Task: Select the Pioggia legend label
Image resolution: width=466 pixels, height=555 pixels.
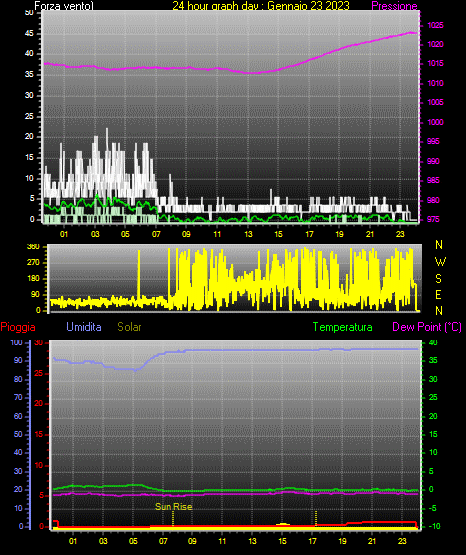Action: [18, 327]
